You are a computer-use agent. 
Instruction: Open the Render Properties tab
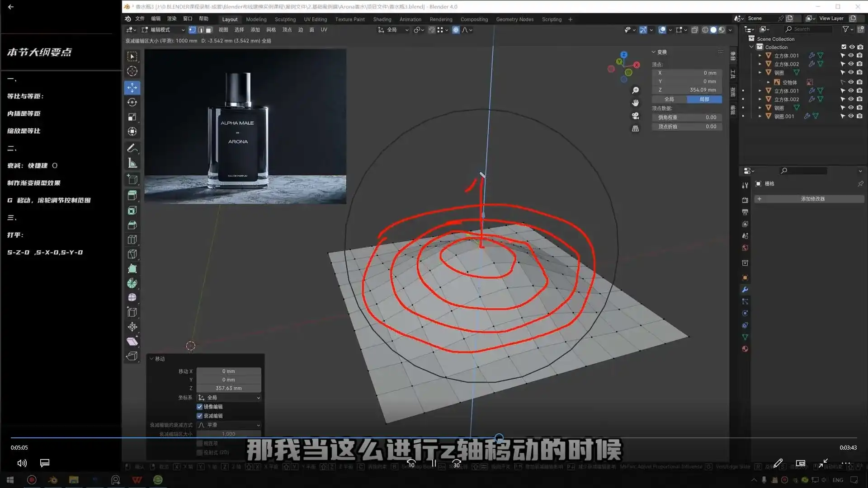pos(745,200)
